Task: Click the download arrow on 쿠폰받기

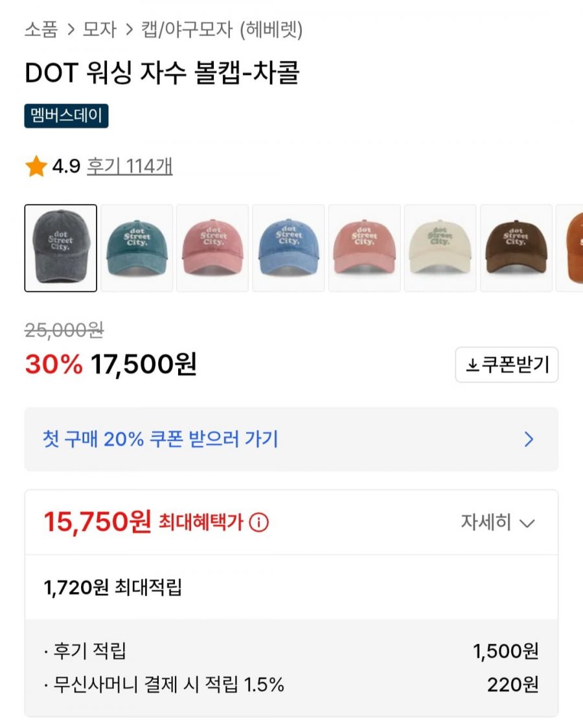Action: coord(472,366)
